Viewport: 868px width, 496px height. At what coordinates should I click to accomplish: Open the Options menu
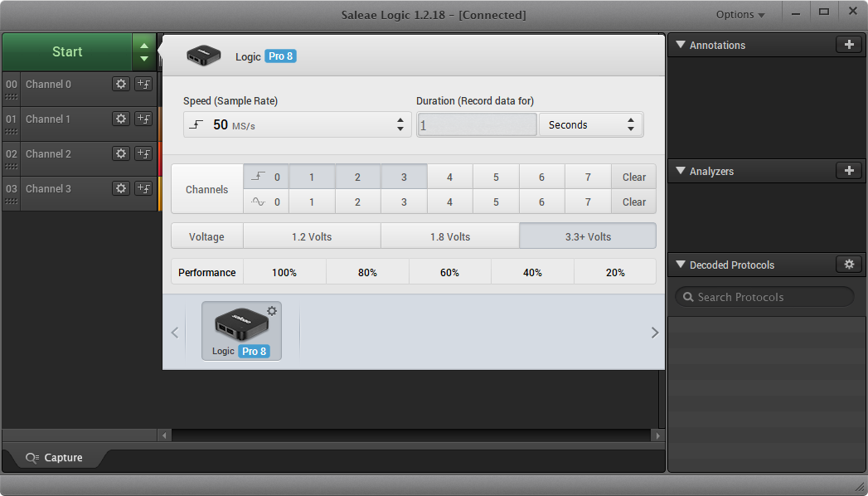pyautogui.click(x=740, y=15)
